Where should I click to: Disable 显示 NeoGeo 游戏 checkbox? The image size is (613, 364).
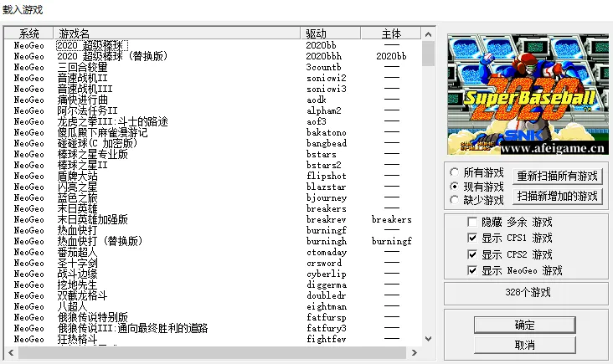[x=473, y=270]
